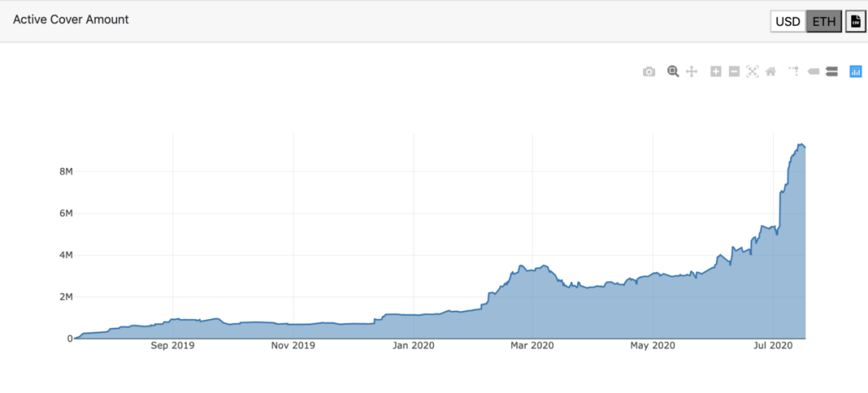Click the 'Sep 2019' x-axis label
This screenshot has height=393, width=868.
[173, 346]
